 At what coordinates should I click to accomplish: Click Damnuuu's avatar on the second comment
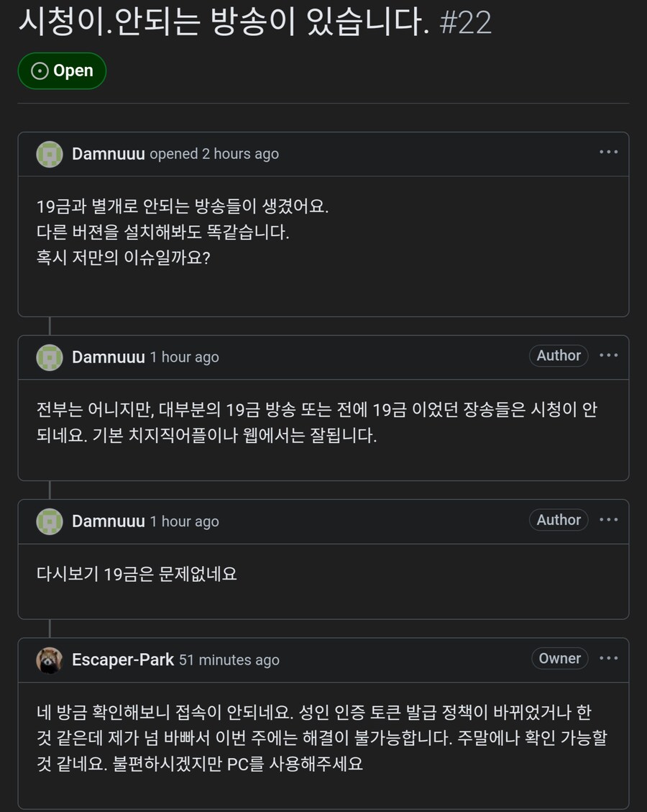pos(49,357)
